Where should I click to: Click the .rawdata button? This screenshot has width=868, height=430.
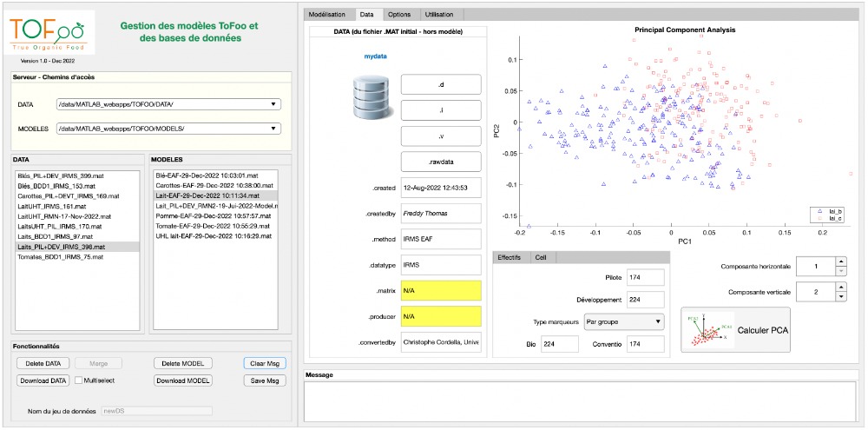point(441,162)
